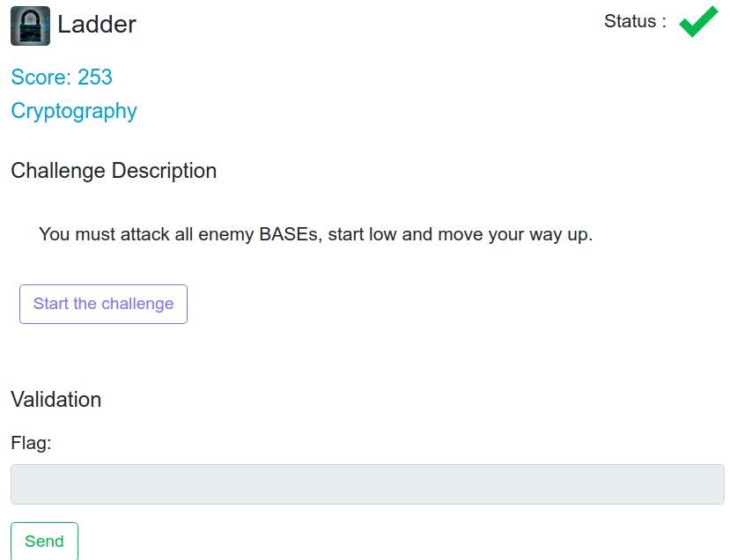Click the Challenge Description heading
Image resolution: width=730 pixels, height=560 pixels.
(x=114, y=171)
